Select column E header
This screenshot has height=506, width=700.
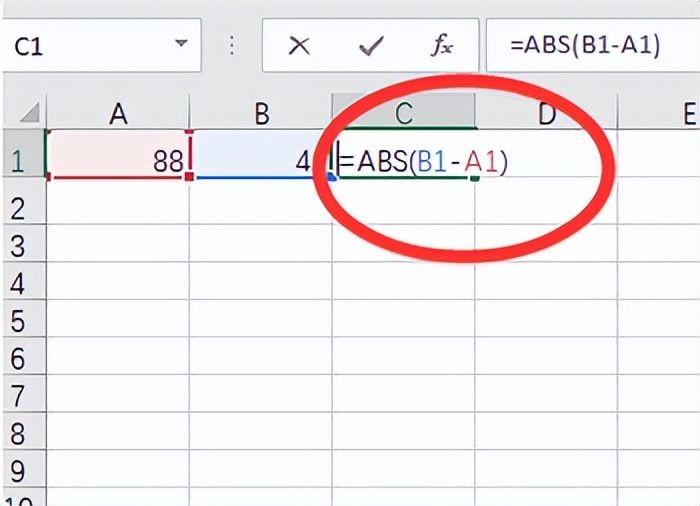(x=659, y=113)
